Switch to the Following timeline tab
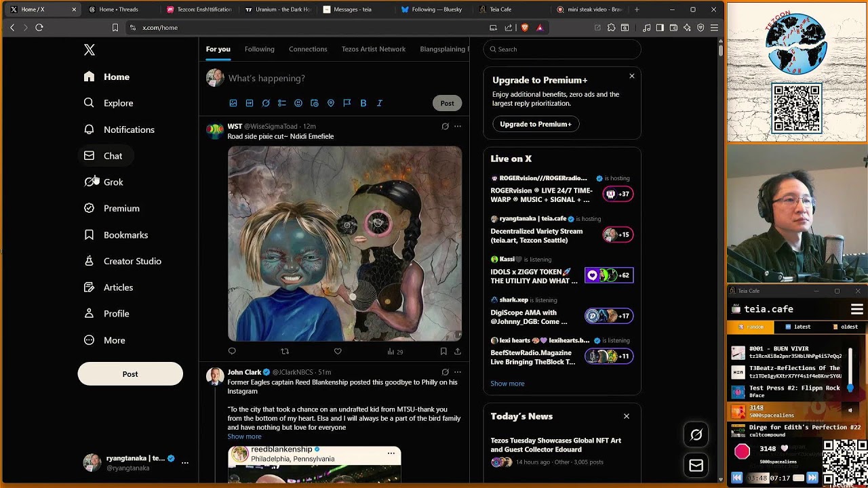 pos(260,49)
